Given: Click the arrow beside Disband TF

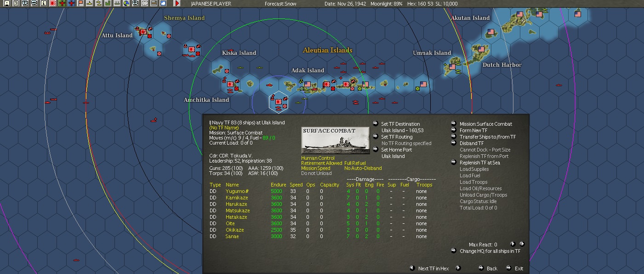Looking at the screenshot, I should (454, 143).
